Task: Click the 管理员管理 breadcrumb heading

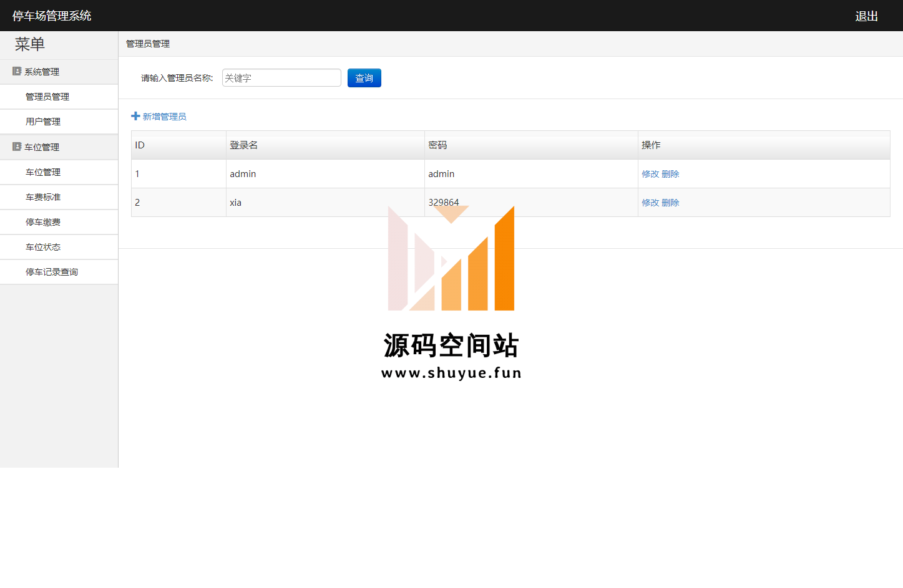Action: (x=148, y=44)
